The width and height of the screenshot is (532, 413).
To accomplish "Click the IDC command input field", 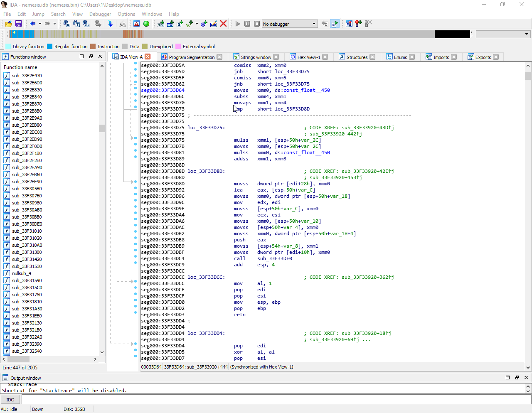I will [276, 400].
